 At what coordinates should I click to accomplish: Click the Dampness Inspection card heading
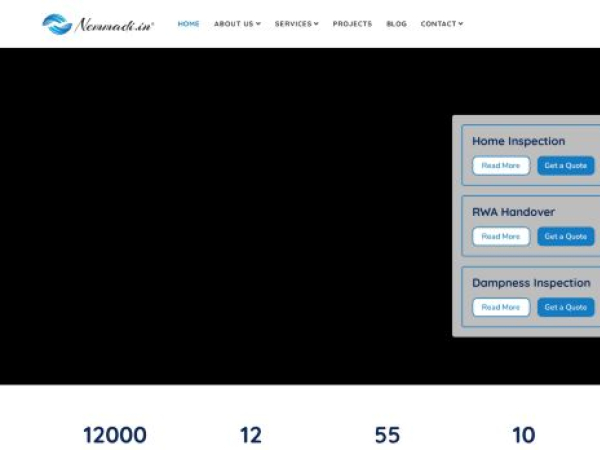pos(531,283)
